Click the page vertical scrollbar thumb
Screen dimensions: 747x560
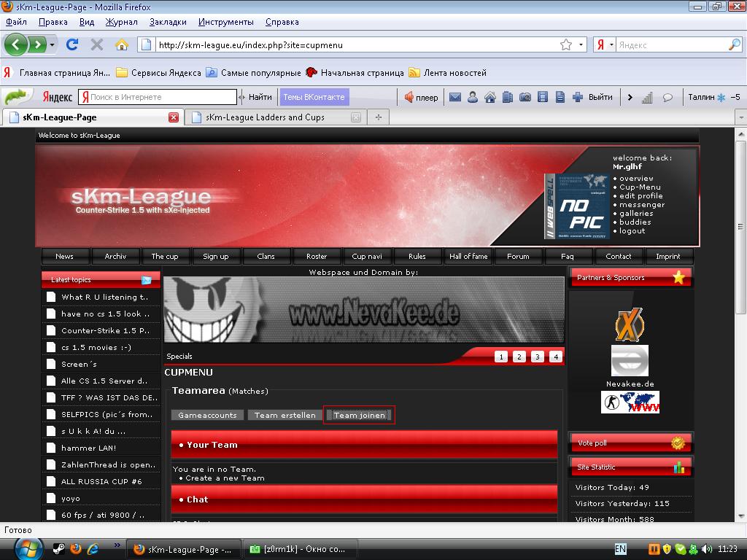741,227
